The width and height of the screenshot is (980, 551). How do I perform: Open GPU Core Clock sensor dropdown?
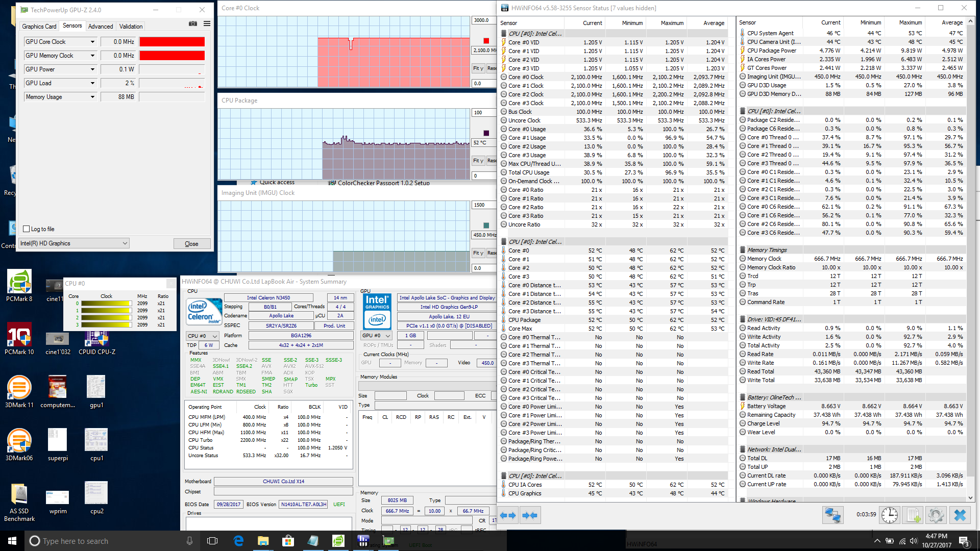click(92, 42)
